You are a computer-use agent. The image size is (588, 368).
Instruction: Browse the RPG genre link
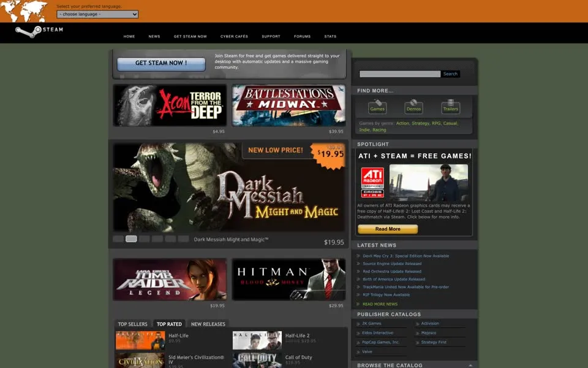pos(436,123)
